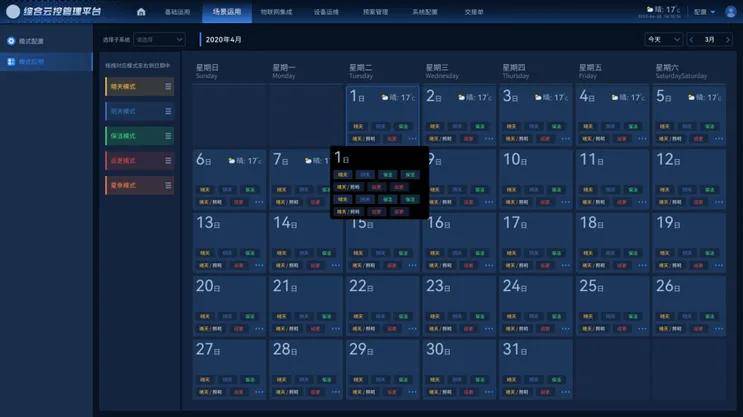Image resolution: width=743 pixels, height=417 pixels.
Task: Switch to the 场景运用 tab
Action: point(227,12)
